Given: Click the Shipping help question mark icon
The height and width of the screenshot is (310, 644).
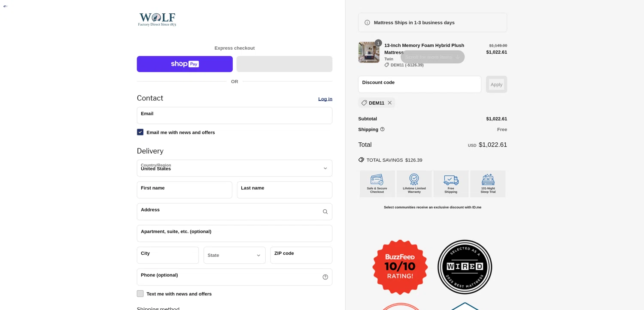Looking at the screenshot, I should click(x=382, y=129).
